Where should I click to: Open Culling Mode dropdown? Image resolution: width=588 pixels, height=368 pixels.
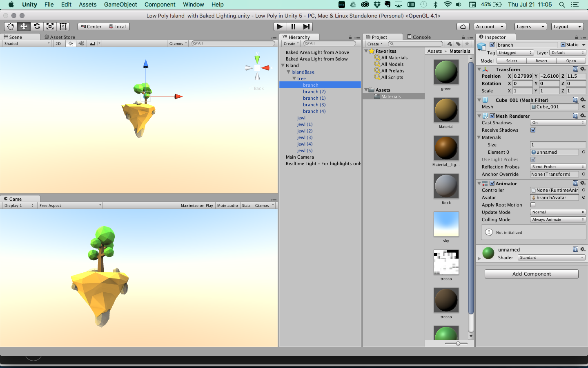(558, 220)
